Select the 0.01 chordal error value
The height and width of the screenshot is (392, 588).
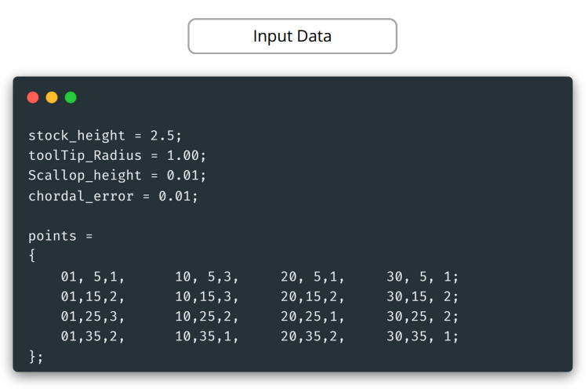[x=178, y=196]
